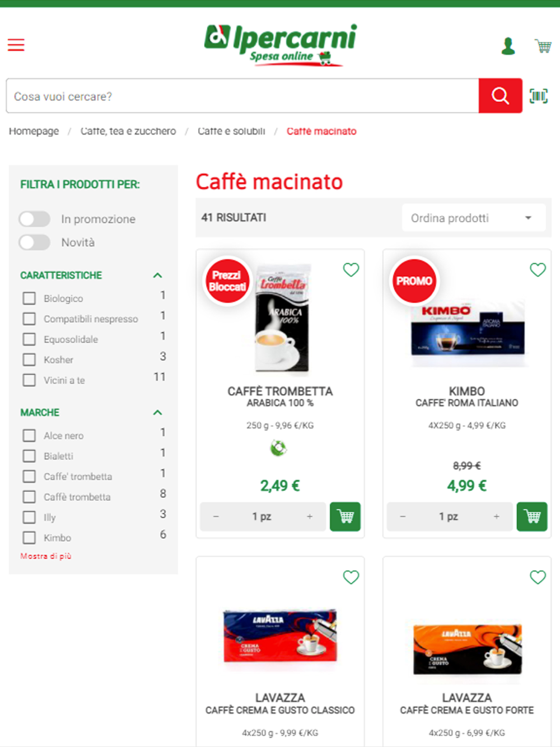Add Caffè Trombetta Arabica to cart
560x747 pixels.
click(345, 516)
